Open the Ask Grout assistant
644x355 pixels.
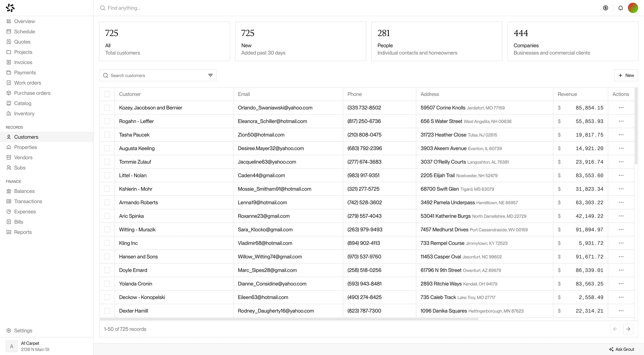tap(621, 349)
